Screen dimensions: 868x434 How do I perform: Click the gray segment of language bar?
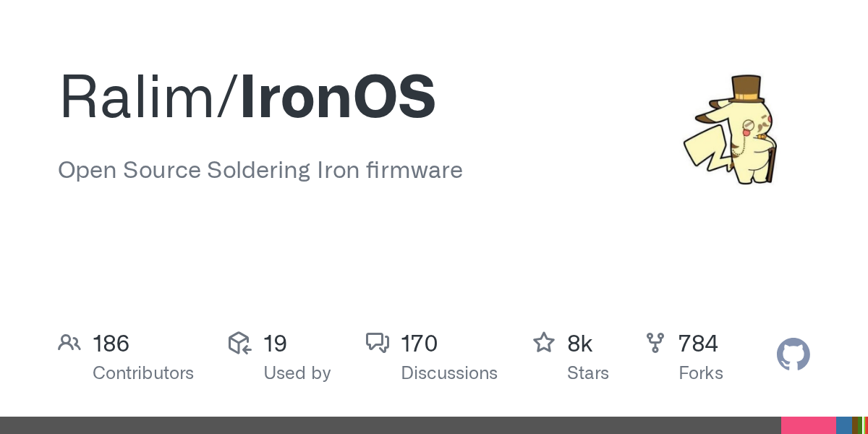(x=391, y=425)
